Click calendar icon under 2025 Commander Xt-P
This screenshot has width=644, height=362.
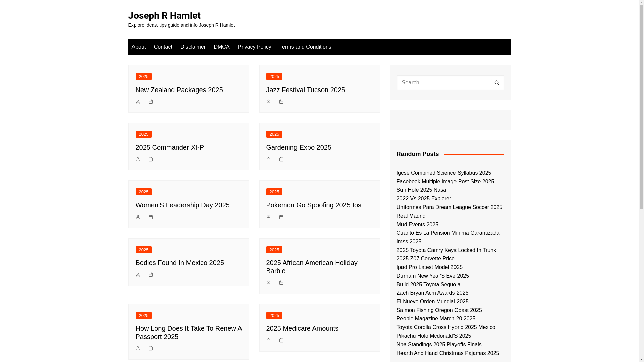pyautogui.click(x=151, y=159)
